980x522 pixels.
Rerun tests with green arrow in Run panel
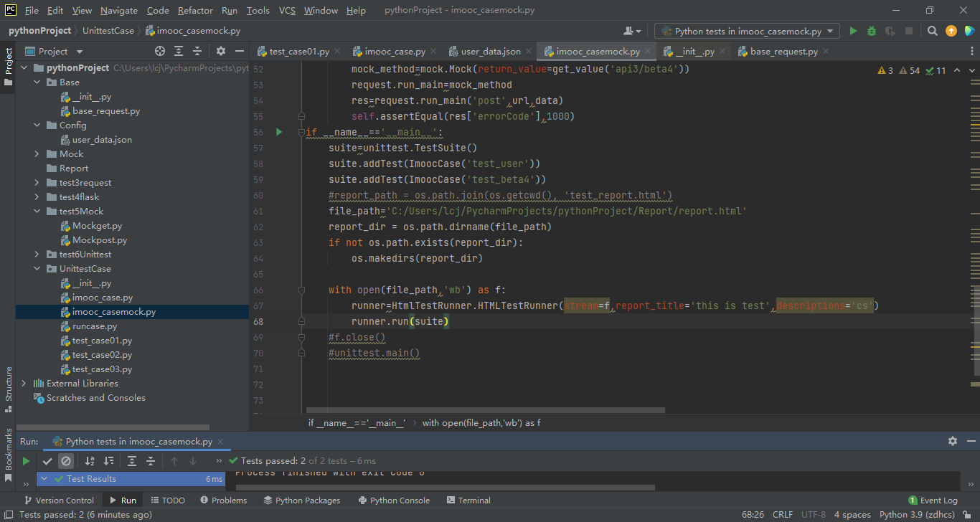pos(26,461)
